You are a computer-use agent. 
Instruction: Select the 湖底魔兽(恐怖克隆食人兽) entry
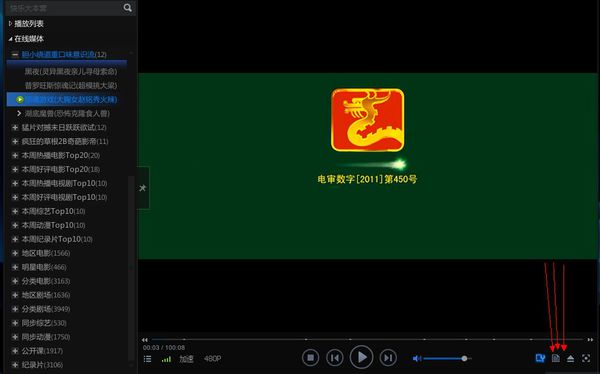coord(67,113)
